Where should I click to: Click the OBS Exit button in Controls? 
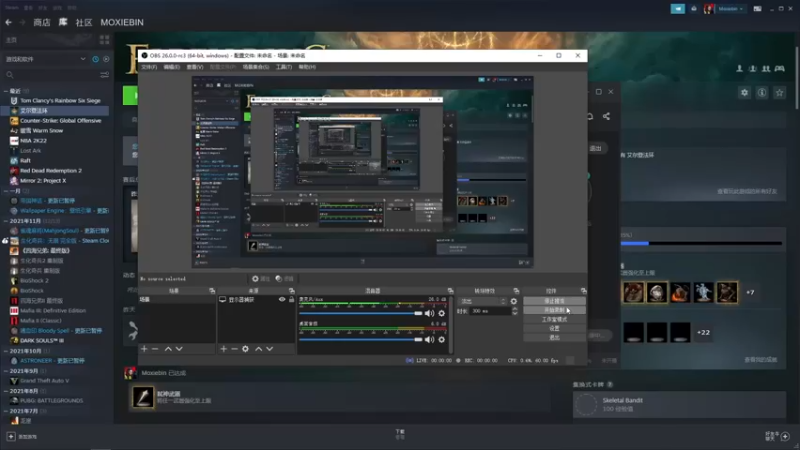[554, 337]
